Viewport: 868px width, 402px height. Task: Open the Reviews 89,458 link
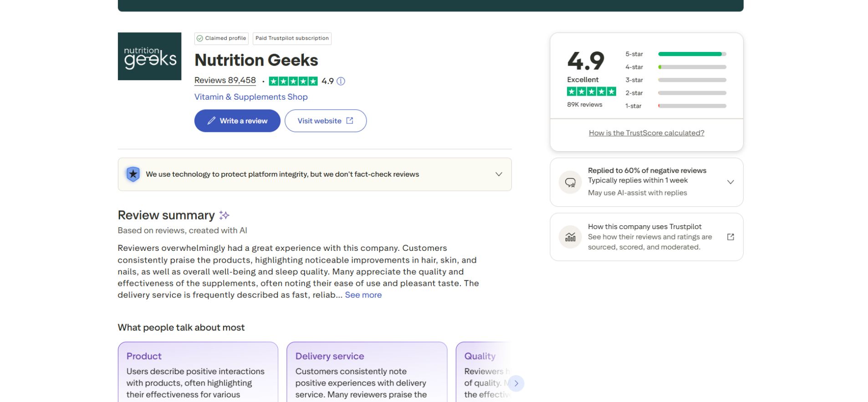225,81
